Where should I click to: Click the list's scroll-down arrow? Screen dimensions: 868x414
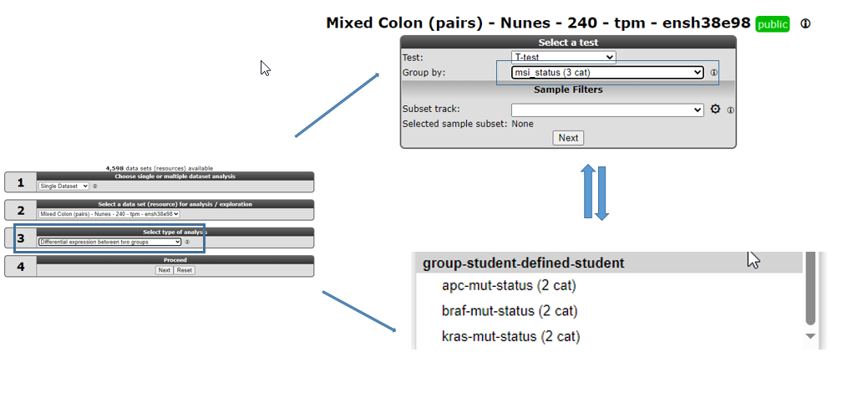(810, 336)
